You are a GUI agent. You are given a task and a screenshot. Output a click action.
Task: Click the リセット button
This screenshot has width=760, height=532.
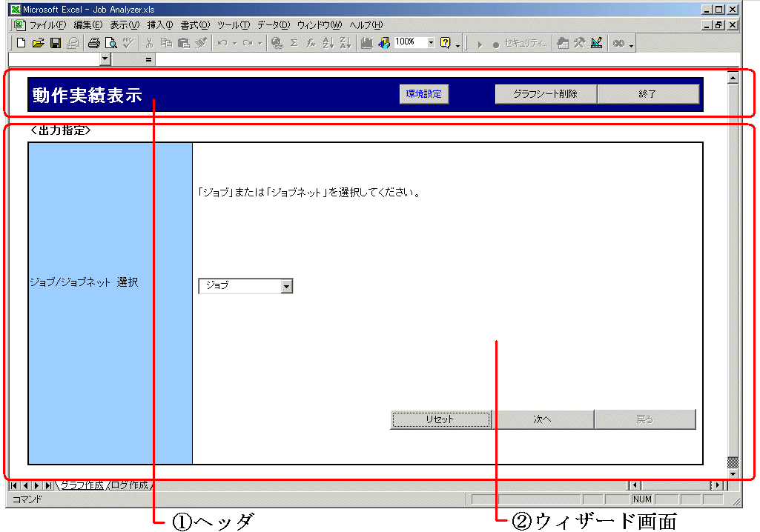(x=440, y=419)
